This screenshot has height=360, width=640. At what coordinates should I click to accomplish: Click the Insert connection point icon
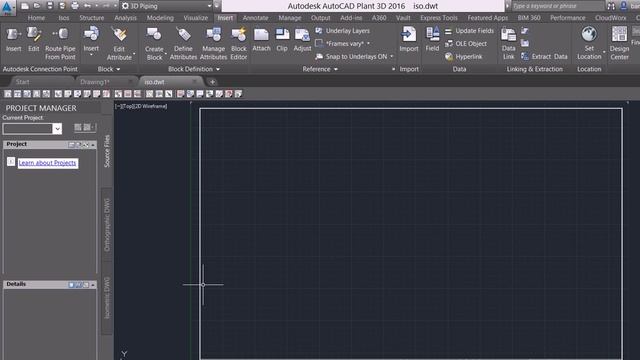tap(13, 34)
